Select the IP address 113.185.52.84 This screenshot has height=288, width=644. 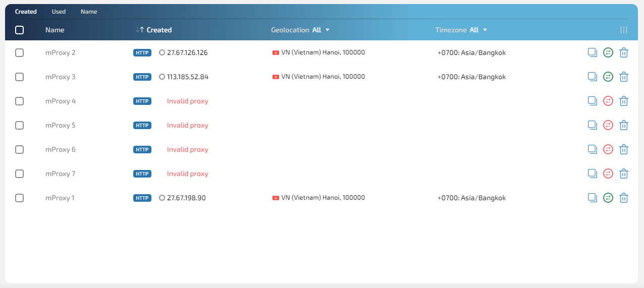coord(188,77)
